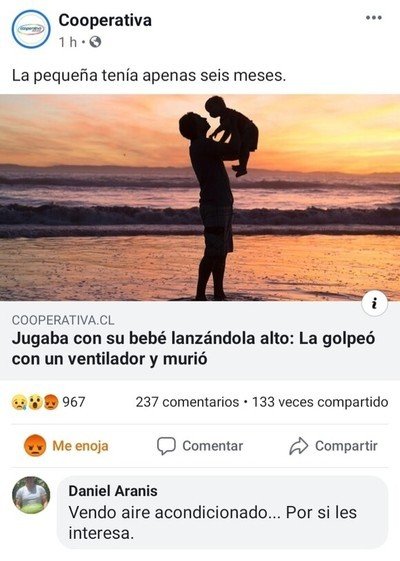View 133 veces compartido shares

320,402
